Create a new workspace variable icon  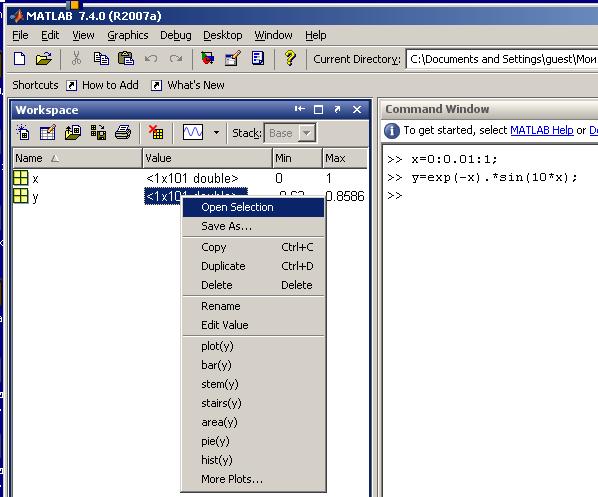tap(23, 132)
